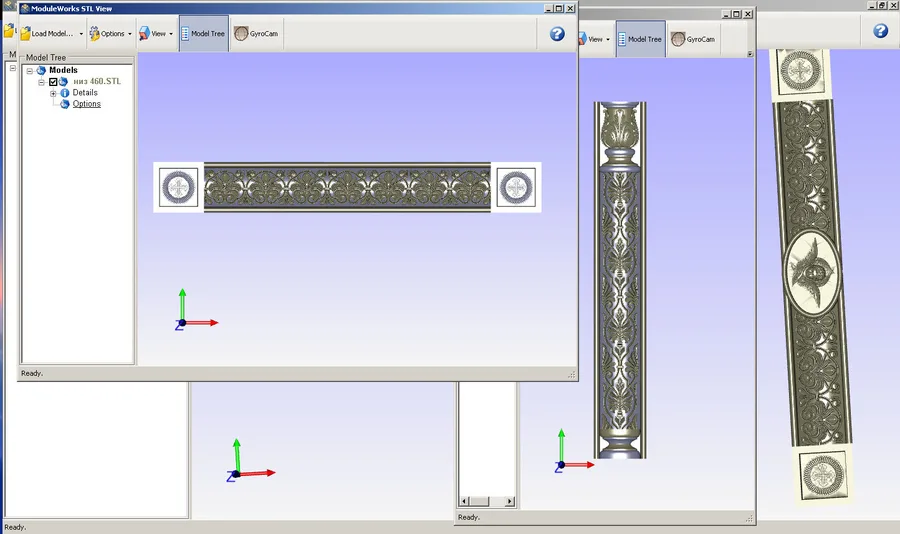Click axes gizmo in bottom-left back window
Image resolution: width=900 pixels, height=534 pixels.
[x=251, y=462]
